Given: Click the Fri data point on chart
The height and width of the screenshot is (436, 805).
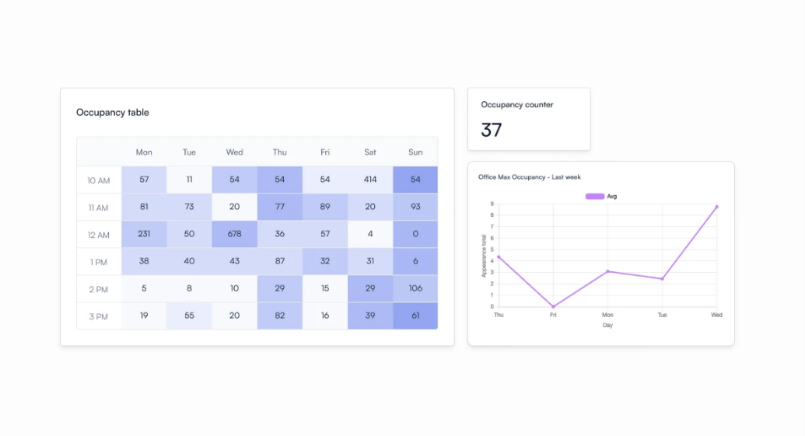Looking at the screenshot, I should tap(553, 306).
